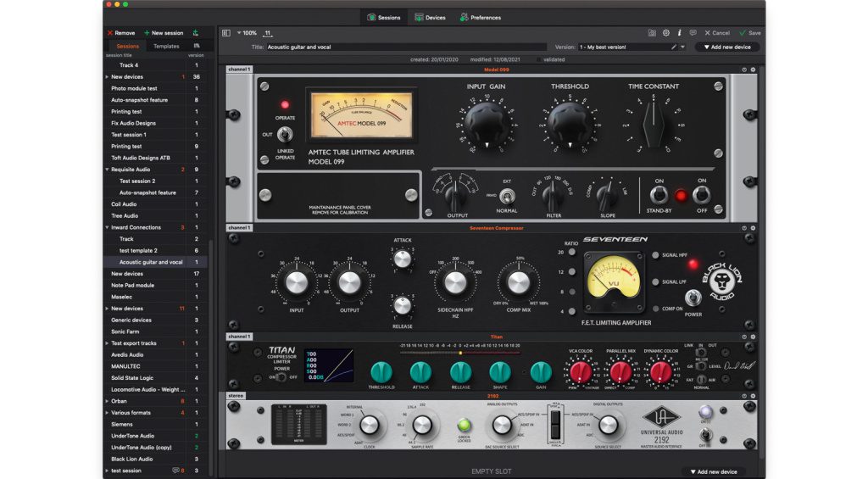Image resolution: width=868 pixels, height=479 pixels.
Task: Flip the Model 099 STAND-BY switch
Action: tap(659, 195)
